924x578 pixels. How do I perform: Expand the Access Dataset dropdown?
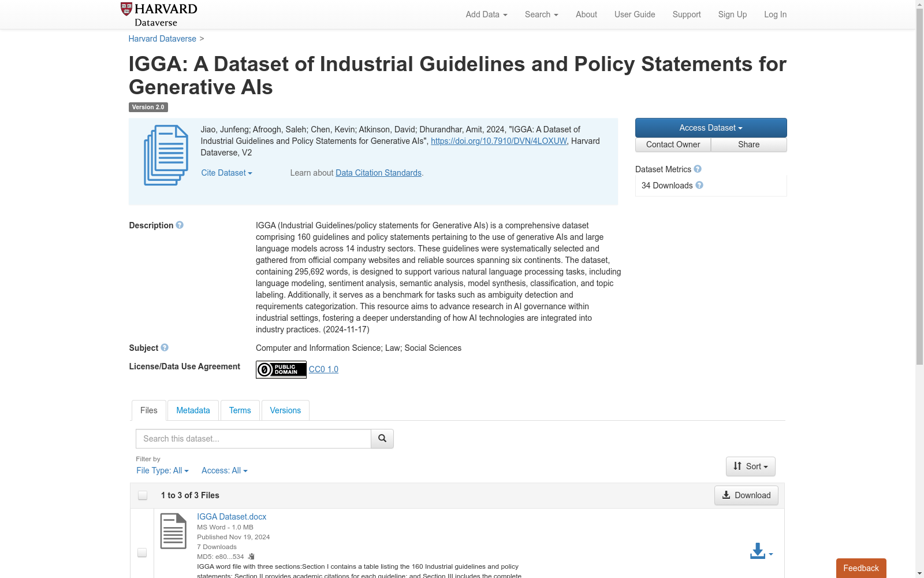(711, 128)
